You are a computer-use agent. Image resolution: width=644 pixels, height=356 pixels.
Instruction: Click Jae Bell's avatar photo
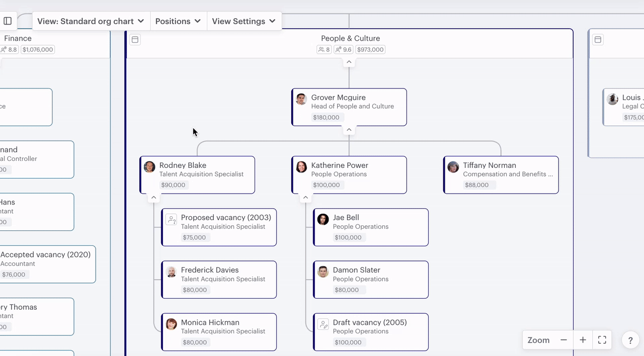pyautogui.click(x=323, y=219)
